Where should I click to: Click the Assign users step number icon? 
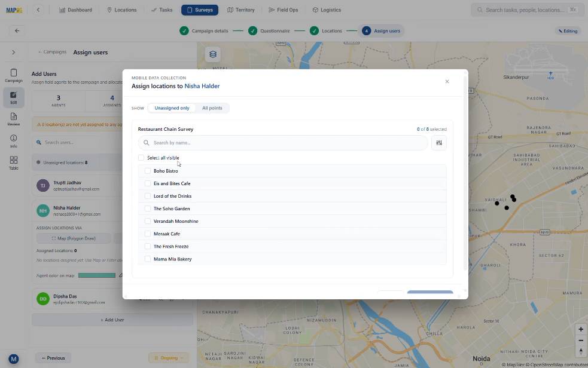tap(366, 30)
